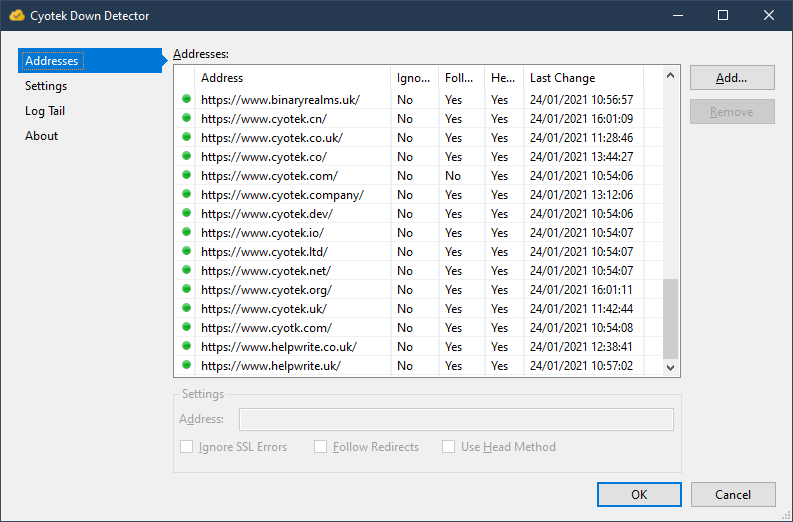793x522 pixels.
Task: Click the Igno... column header
Action: coord(415,78)
